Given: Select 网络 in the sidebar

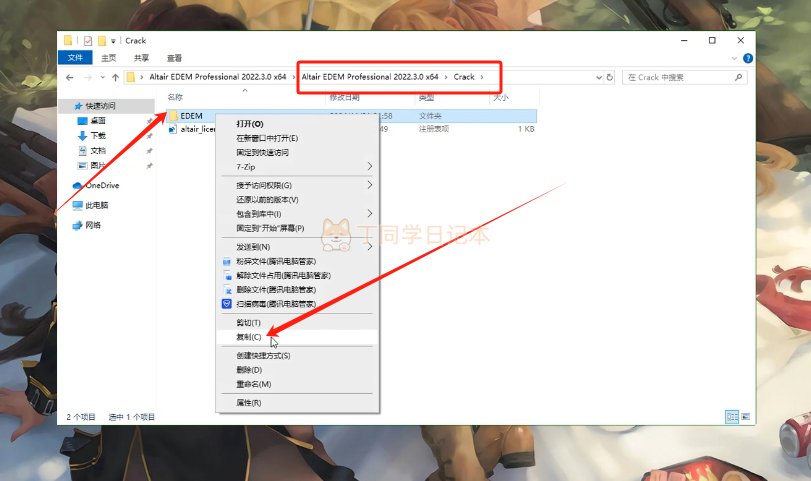Looking at the screenshot, I should (93, 225).
